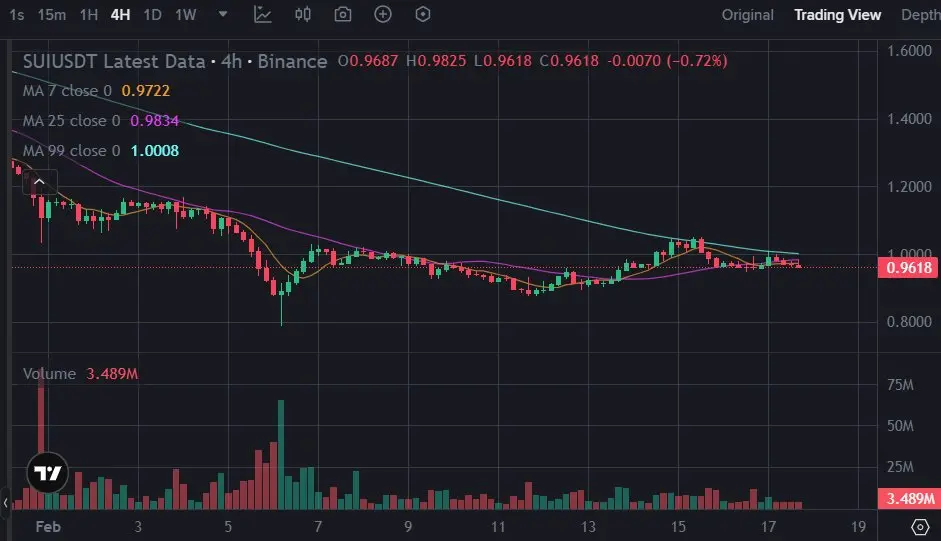Select the 1H timeframe button
941x541 pixels.
pos(89,15)
